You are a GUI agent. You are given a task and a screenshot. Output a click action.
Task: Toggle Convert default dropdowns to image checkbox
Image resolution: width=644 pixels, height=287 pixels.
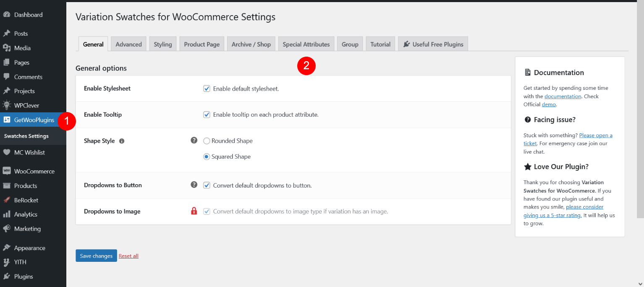tap(207, 211)
